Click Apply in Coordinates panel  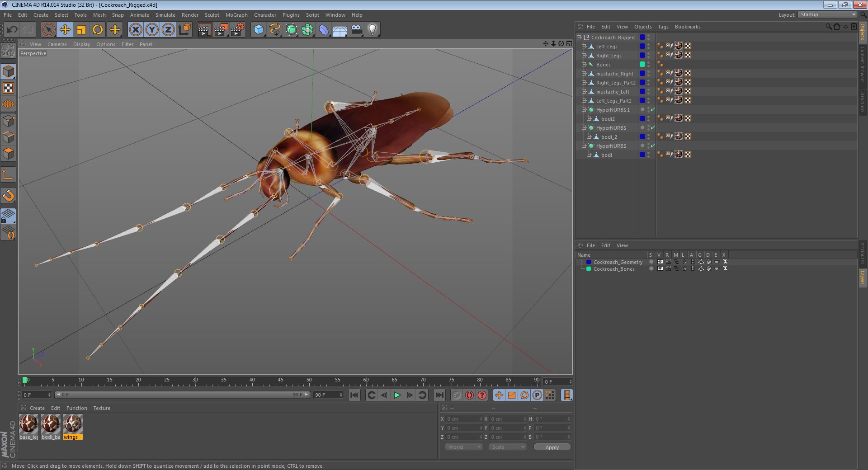tap(552, 447)
